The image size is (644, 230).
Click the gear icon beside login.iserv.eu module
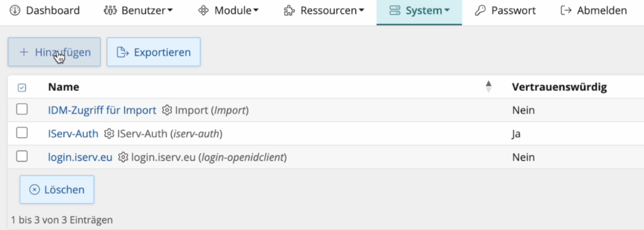pos(123,157)
